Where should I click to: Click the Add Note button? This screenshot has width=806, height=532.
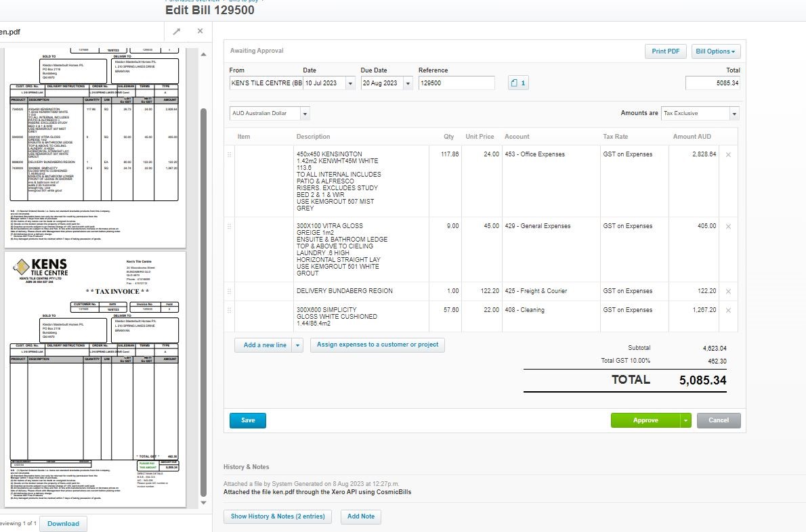(361, 516)
